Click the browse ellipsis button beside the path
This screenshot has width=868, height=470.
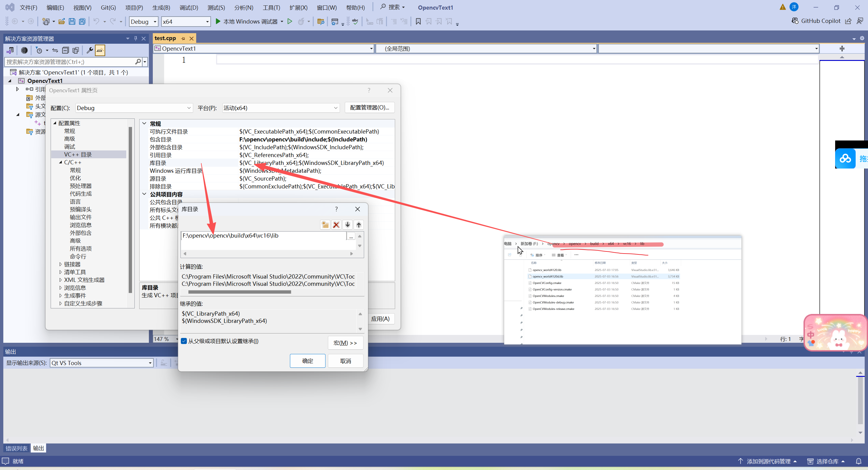pyautogui.click(x=351, y=236)
